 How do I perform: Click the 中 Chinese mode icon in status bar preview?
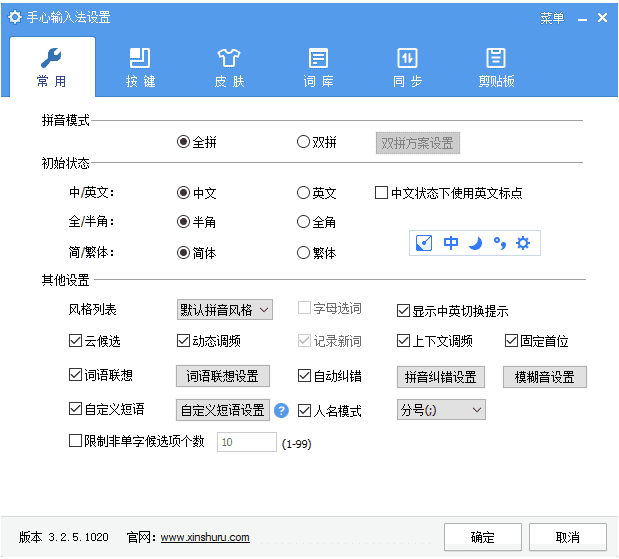click(451, 243)
